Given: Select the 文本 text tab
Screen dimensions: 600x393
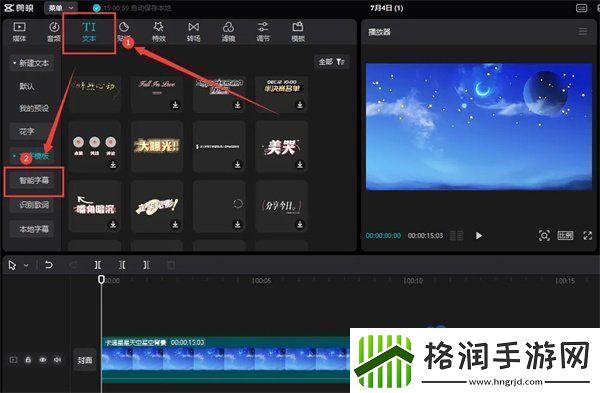Looking at the screenshot, I should [89, 32].
